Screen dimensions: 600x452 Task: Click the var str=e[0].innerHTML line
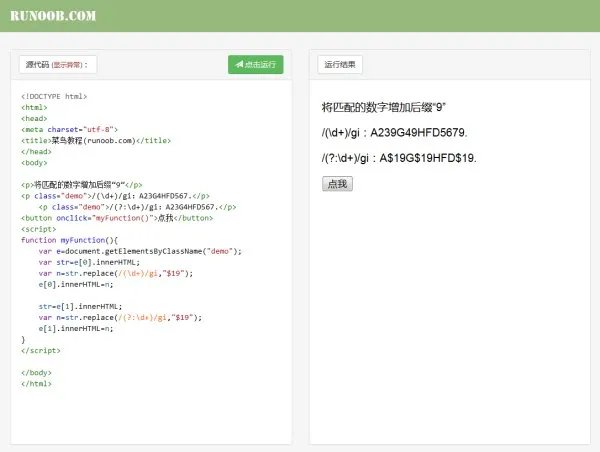tap(89, 262)
